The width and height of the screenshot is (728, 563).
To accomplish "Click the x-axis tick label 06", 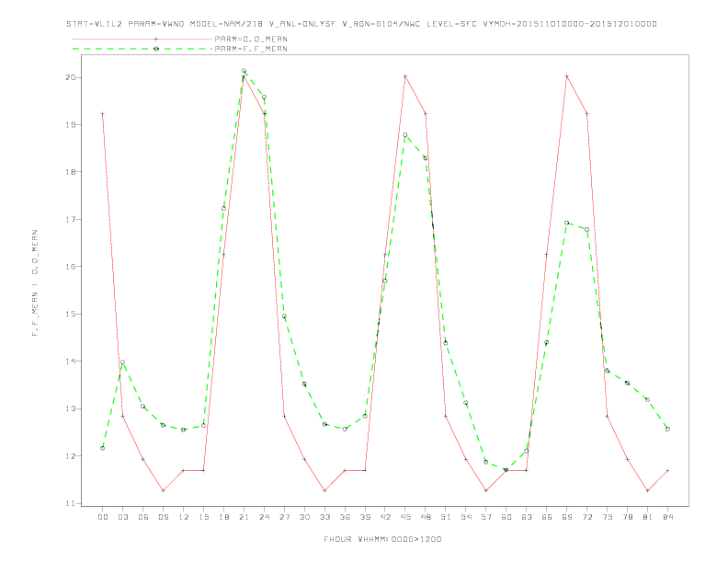I will point(143,517).
